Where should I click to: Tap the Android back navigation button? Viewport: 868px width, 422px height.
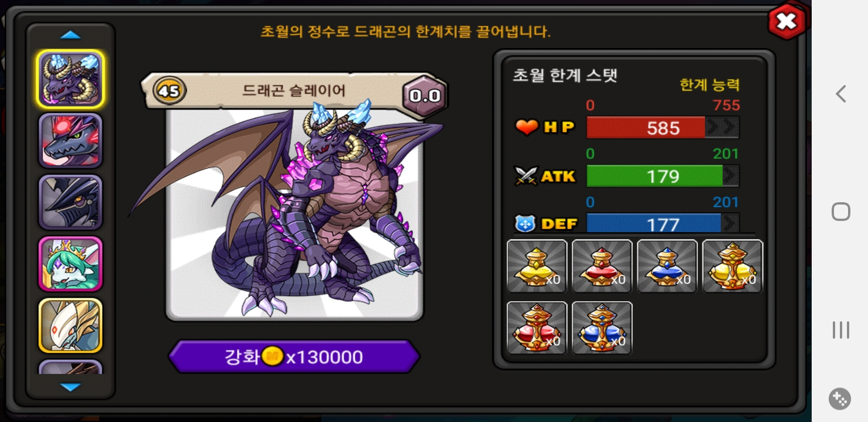841,94
